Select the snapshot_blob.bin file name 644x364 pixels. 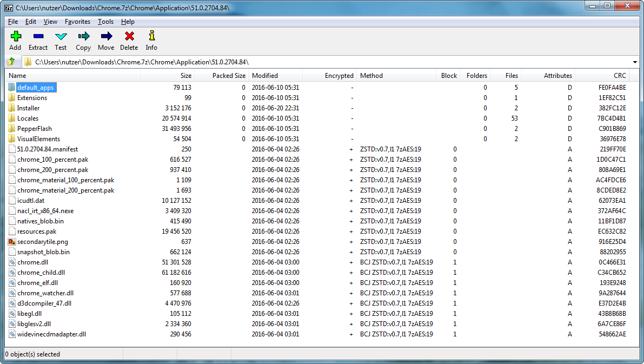click(44, 252)
